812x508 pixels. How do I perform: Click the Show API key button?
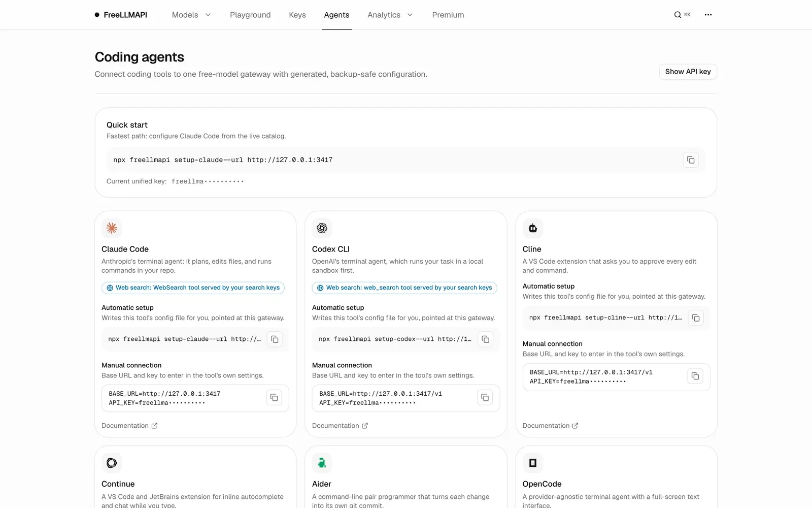pos(688,72)
